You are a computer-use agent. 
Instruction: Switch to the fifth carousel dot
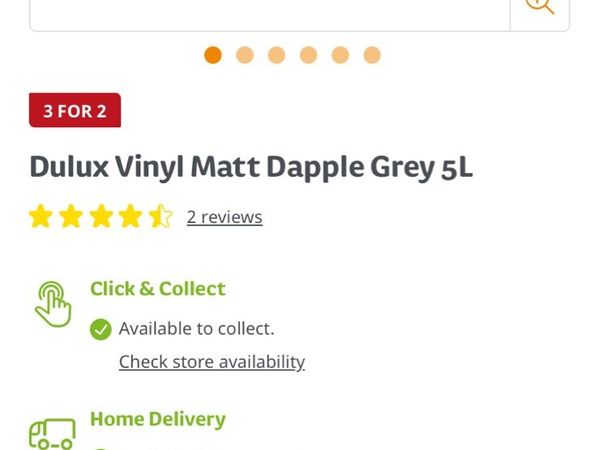click(x=340, y=55)
